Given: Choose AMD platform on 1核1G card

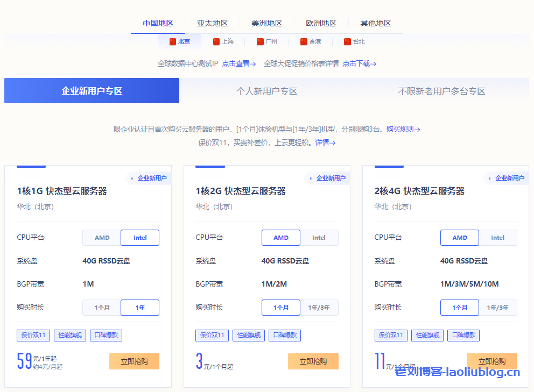Looking at the screenshot, I should (102, 238).
